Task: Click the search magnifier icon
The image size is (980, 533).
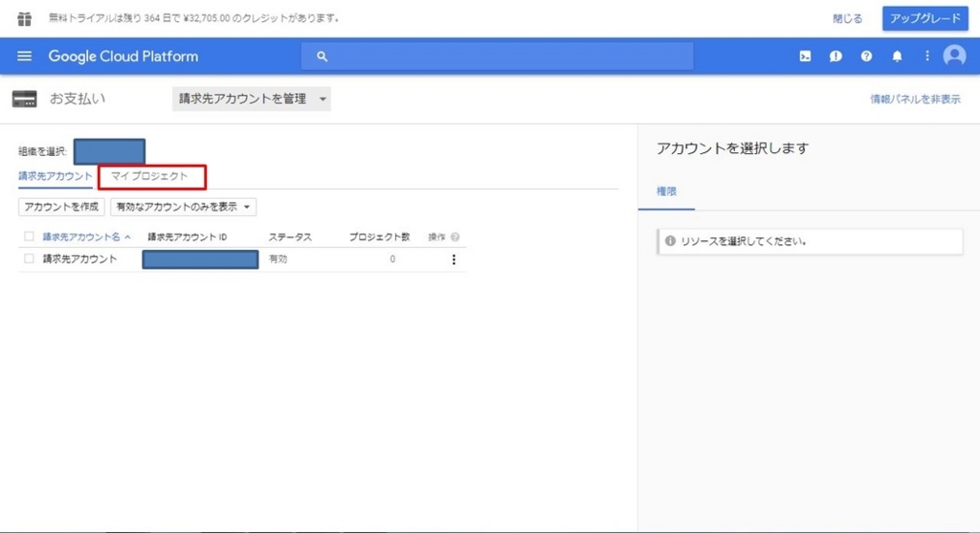Action: (322, 56)
